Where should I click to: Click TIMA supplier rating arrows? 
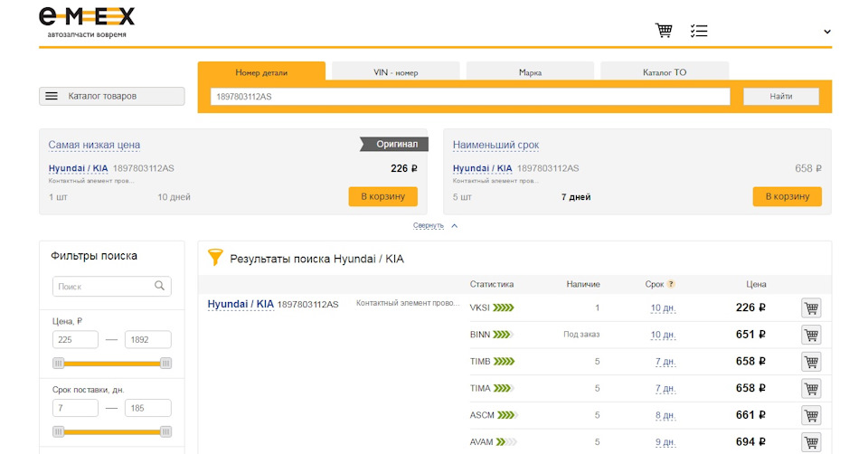click(504, 389)
